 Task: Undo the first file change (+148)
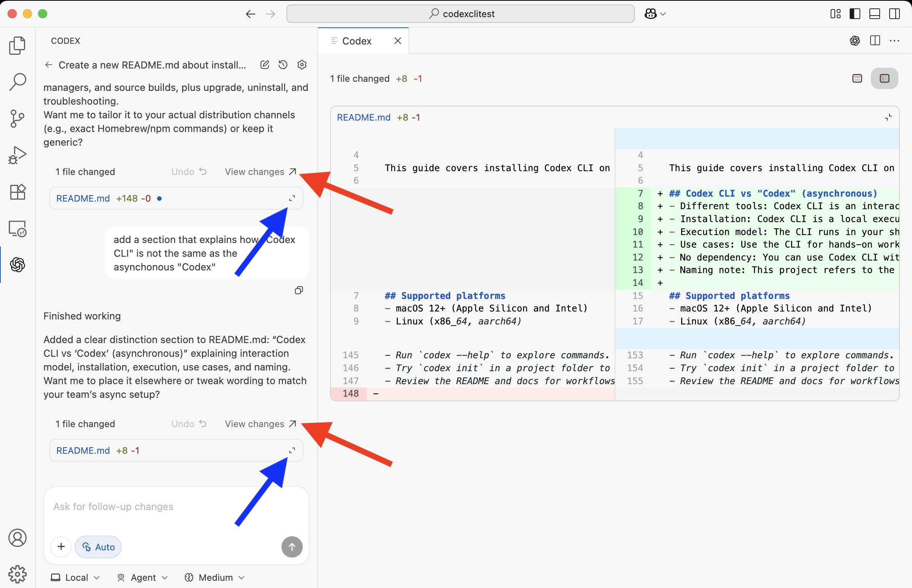(x=189, y=172)
